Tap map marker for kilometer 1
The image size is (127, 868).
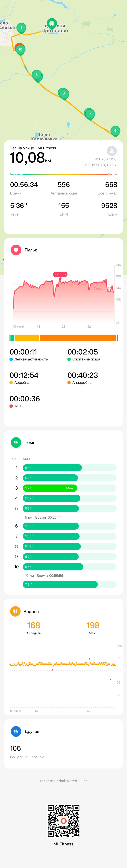point(21,28)
